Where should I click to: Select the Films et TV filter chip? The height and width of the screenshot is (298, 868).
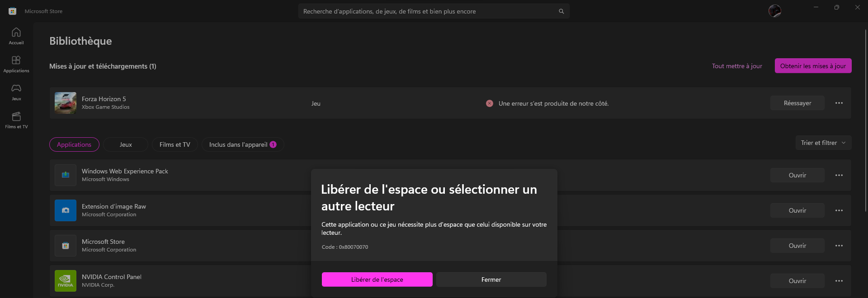(x=175, y=144)
